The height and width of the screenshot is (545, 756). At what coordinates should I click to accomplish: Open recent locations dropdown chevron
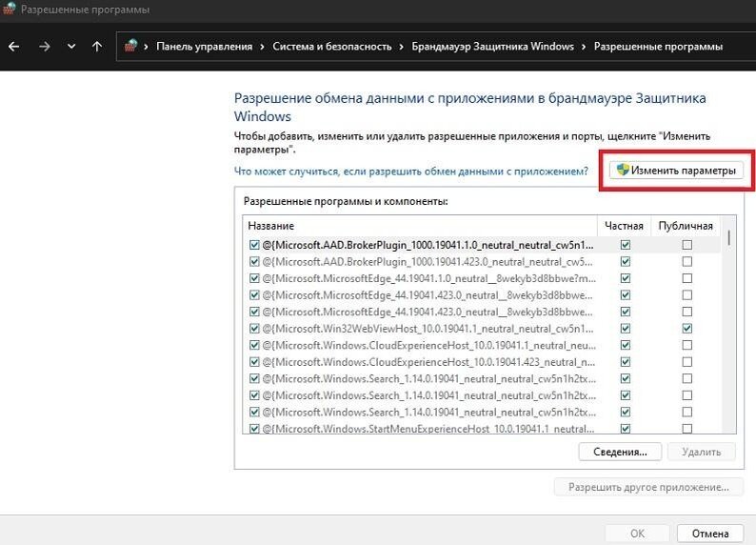coord(71,47)
